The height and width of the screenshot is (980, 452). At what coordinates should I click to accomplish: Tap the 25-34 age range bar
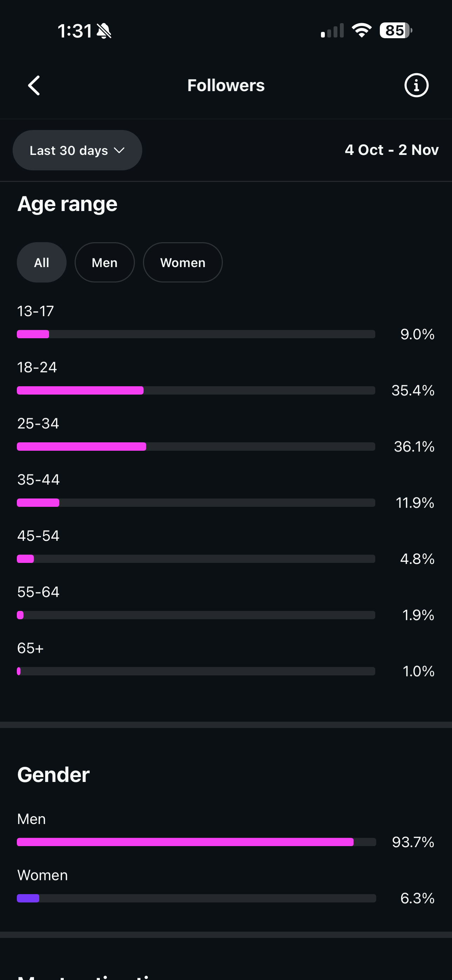[x=196, y=447]
